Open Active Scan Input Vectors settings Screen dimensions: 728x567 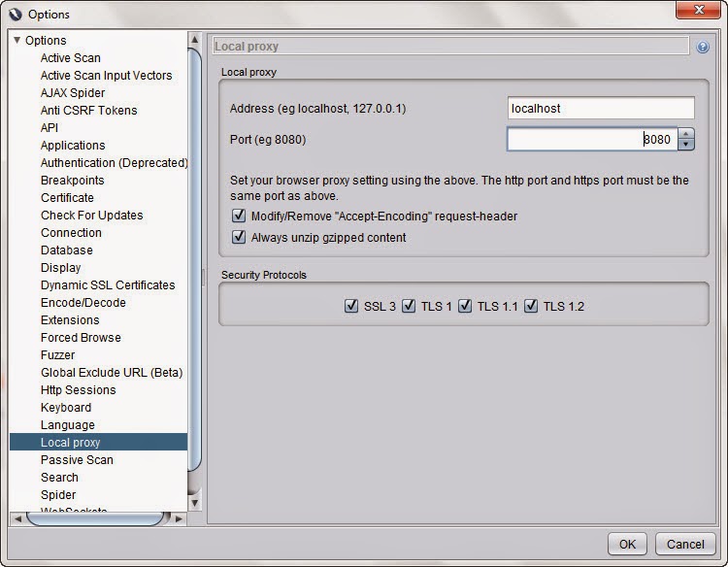tap(107, 75)
